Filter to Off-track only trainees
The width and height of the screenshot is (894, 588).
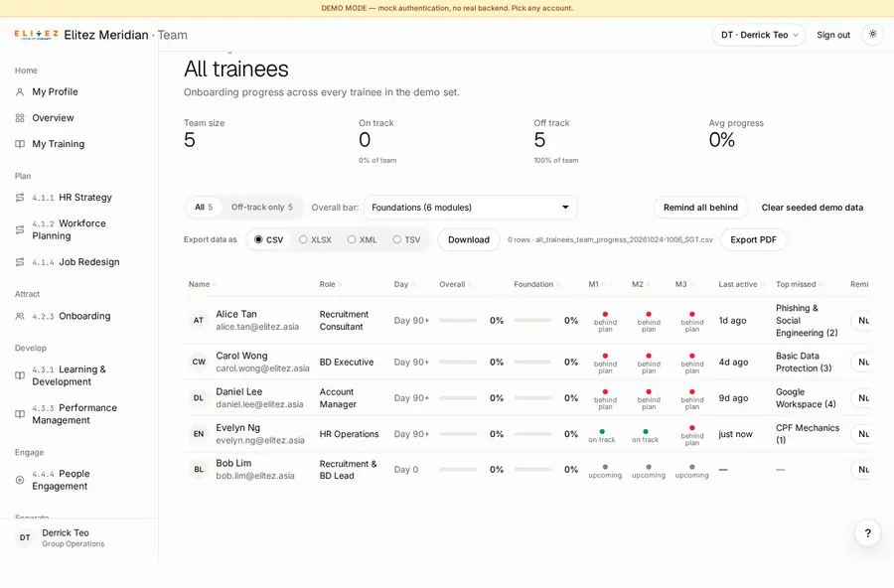261,207
